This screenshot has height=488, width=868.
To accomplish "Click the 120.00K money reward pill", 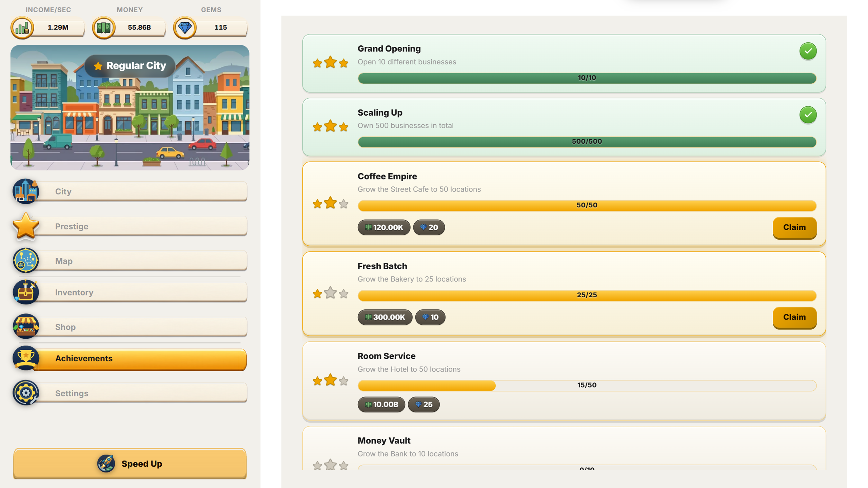I will point(384,227).
